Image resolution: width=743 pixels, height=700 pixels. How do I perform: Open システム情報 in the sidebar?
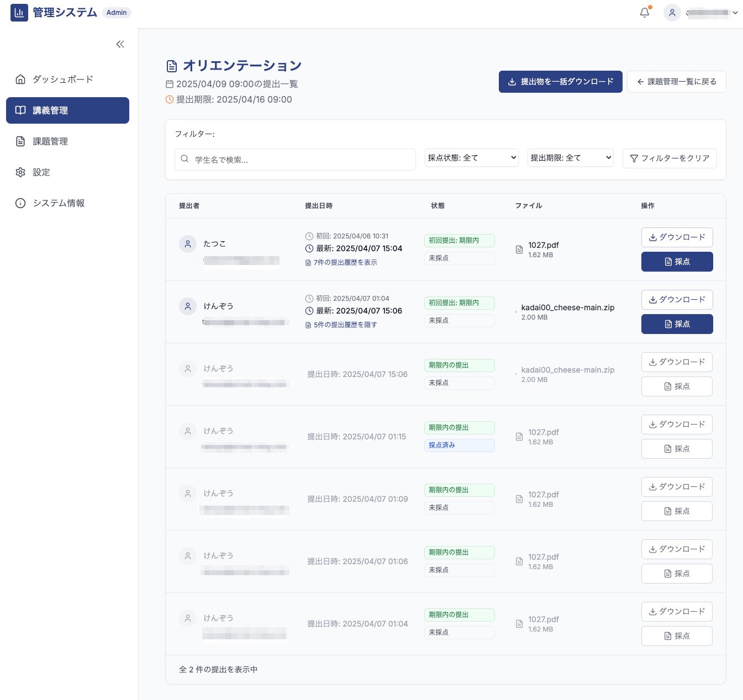(x=59, y=203)
